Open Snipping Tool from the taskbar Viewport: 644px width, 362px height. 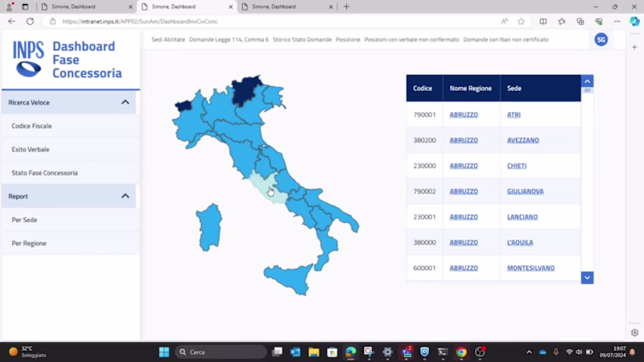point(369,352)
